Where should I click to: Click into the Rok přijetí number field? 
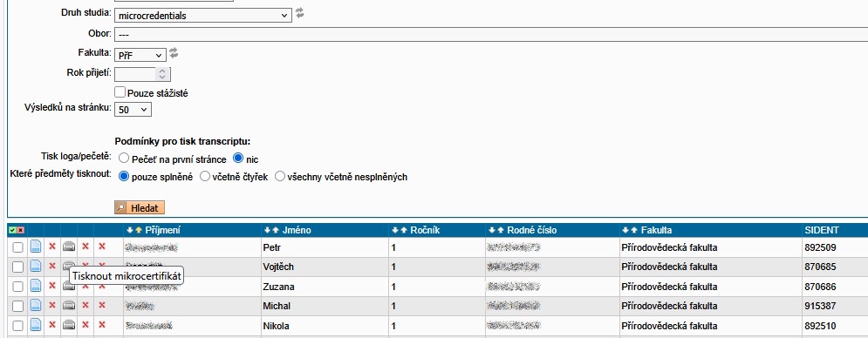tap(135, 73)
